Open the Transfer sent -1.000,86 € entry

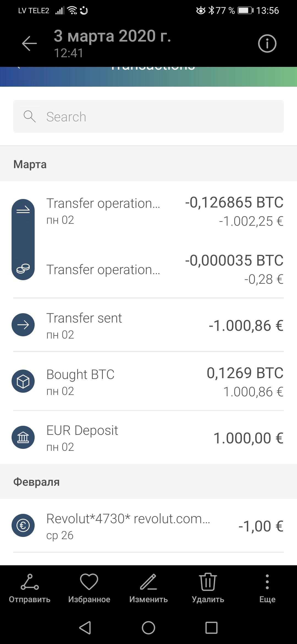[x=148, y=325]
